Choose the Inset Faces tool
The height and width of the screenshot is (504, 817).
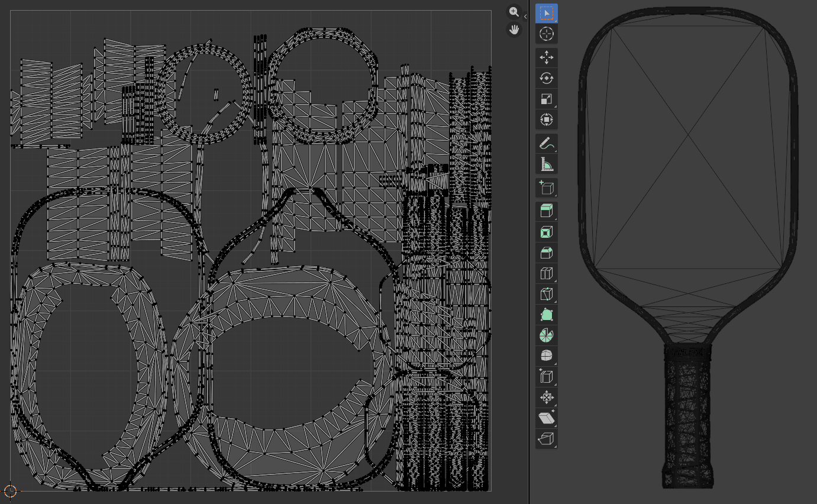pos(546,231)
